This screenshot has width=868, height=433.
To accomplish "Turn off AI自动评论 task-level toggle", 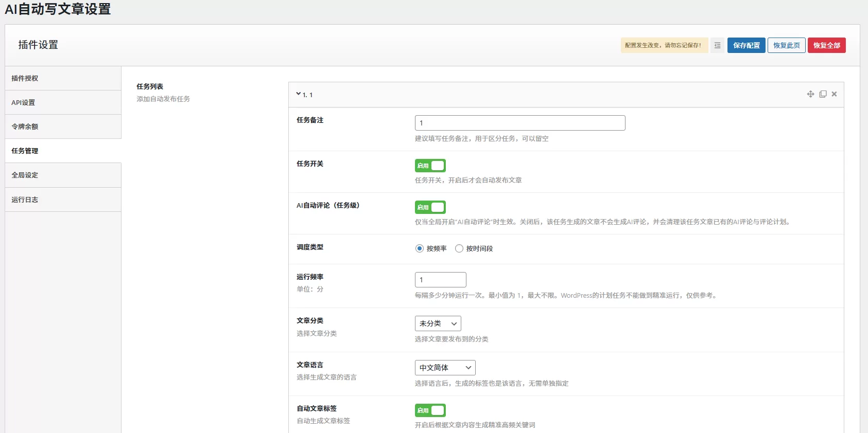I will (430, 207).
